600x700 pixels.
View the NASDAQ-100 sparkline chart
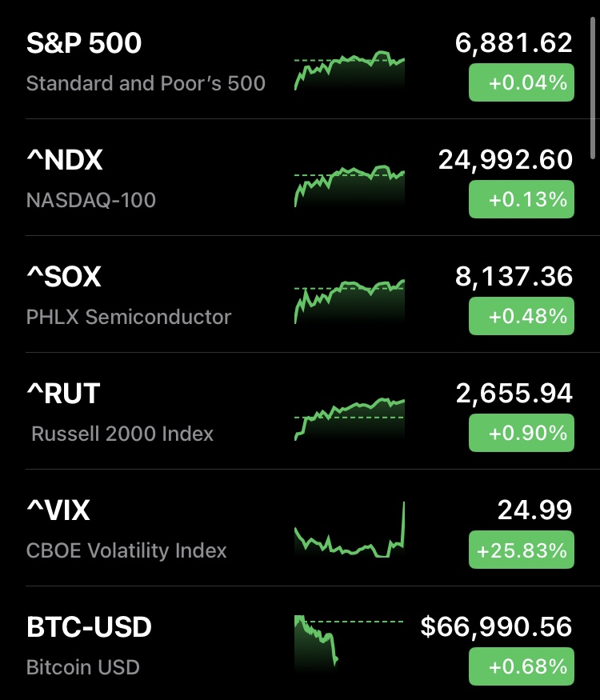[350, 187]
